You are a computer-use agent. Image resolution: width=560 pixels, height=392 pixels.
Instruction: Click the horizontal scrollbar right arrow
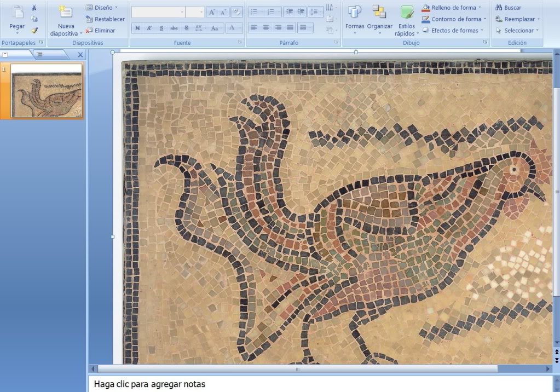pos(548,369)
